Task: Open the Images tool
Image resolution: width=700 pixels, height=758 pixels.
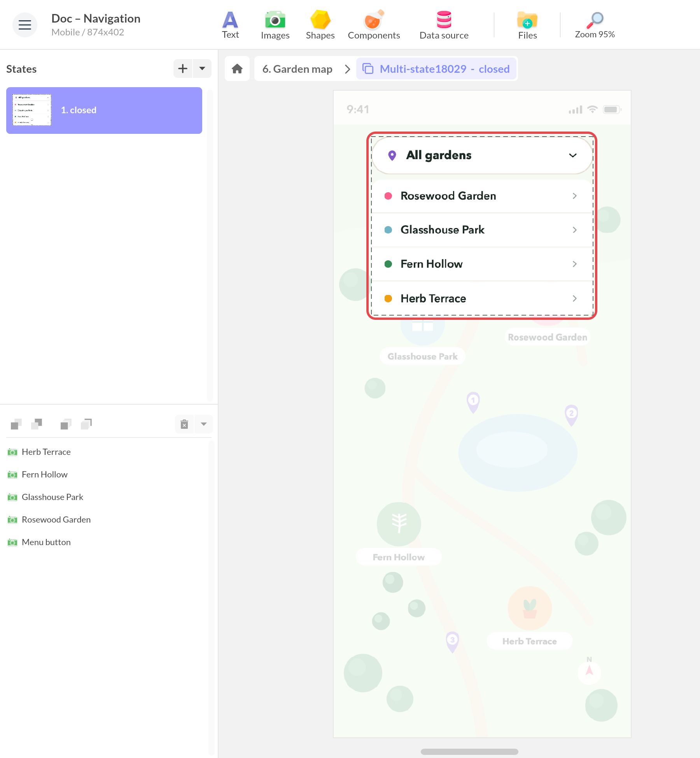Action: tap(275, 25)
